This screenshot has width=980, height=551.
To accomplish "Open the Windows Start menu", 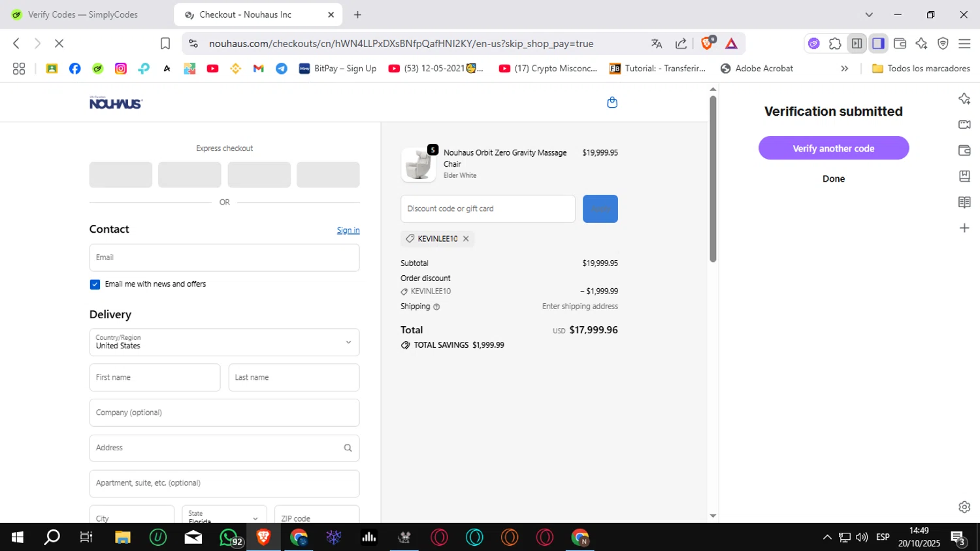I will pyautogui.click(x=18, y=537).
